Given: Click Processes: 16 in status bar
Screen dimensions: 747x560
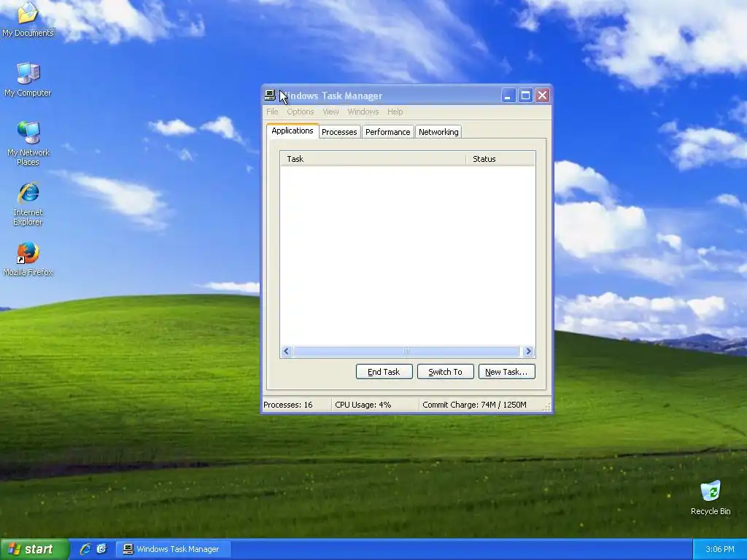Looking at the screenshot, I should 287,405.
